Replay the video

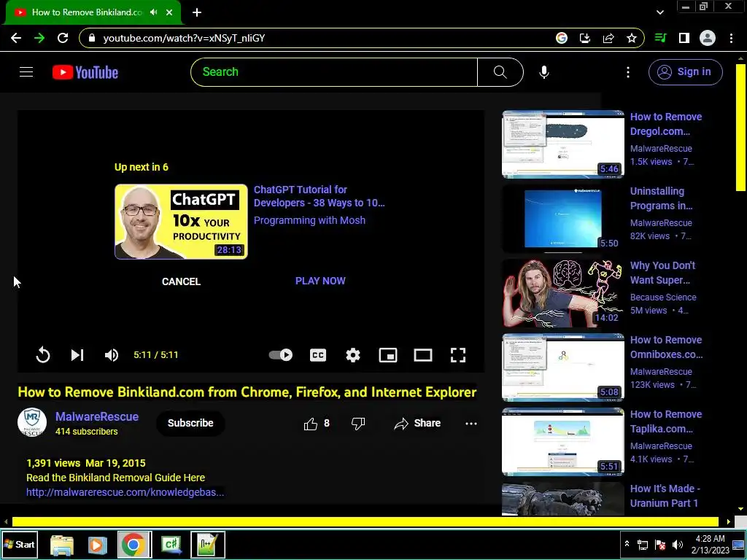[43, 355]
